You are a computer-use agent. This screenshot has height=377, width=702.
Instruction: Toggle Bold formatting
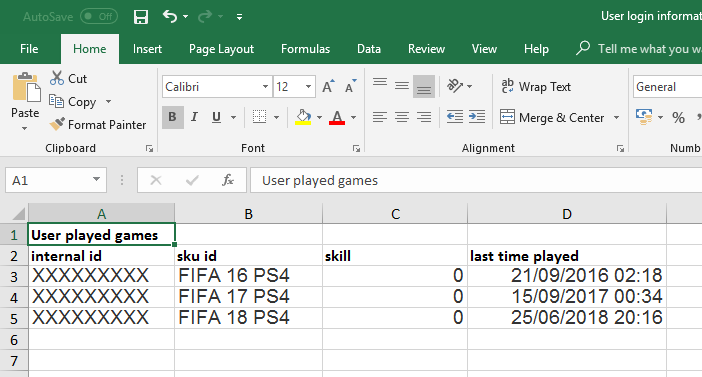(172, 117)
